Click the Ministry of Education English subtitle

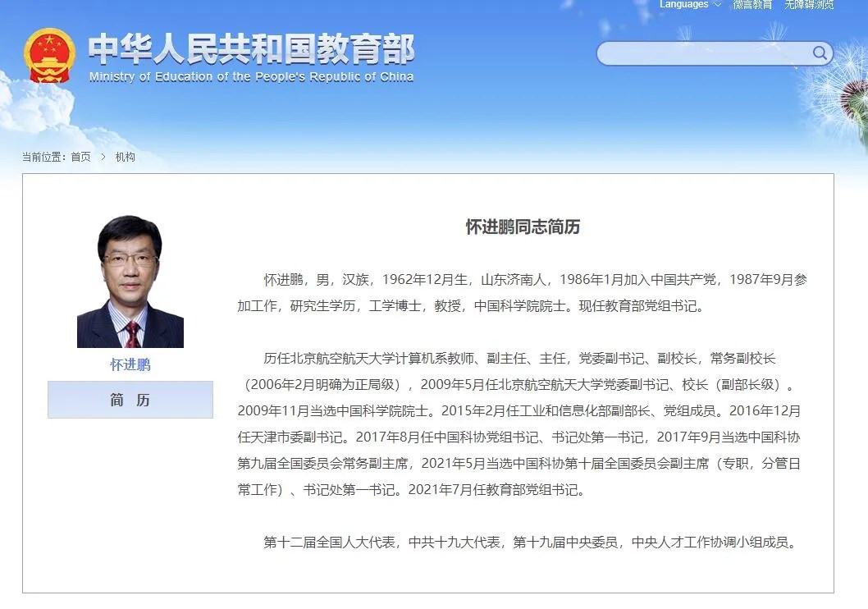(251, 76)
